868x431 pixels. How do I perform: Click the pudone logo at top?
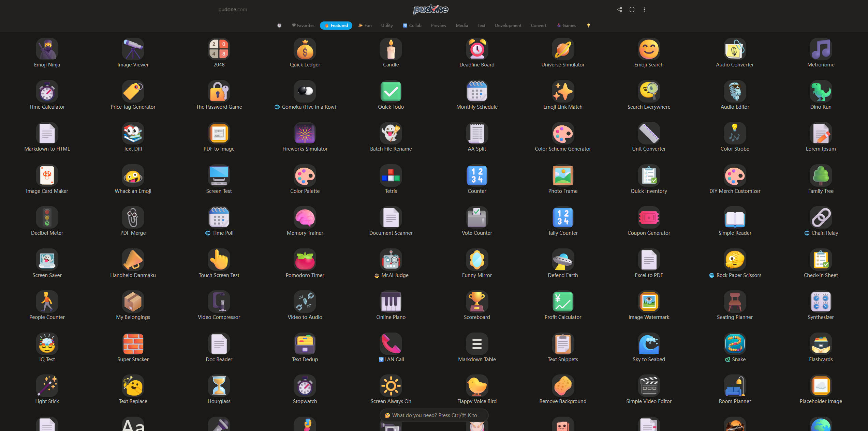pos(431,9)
